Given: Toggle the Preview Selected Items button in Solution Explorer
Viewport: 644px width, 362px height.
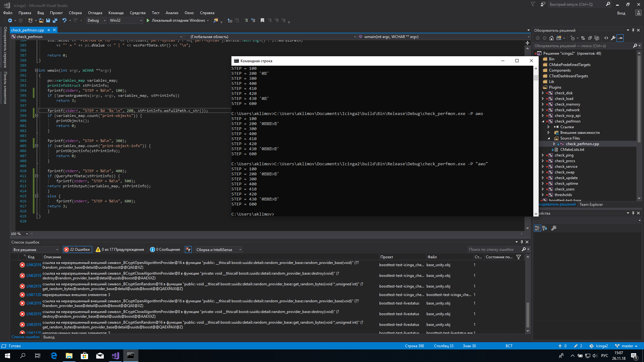Looking at the screenshot, I should (620, 38).
